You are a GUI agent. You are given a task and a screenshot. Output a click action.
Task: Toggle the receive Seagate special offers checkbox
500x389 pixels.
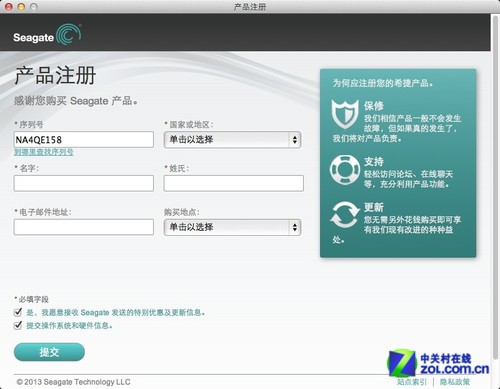point(18,312)
